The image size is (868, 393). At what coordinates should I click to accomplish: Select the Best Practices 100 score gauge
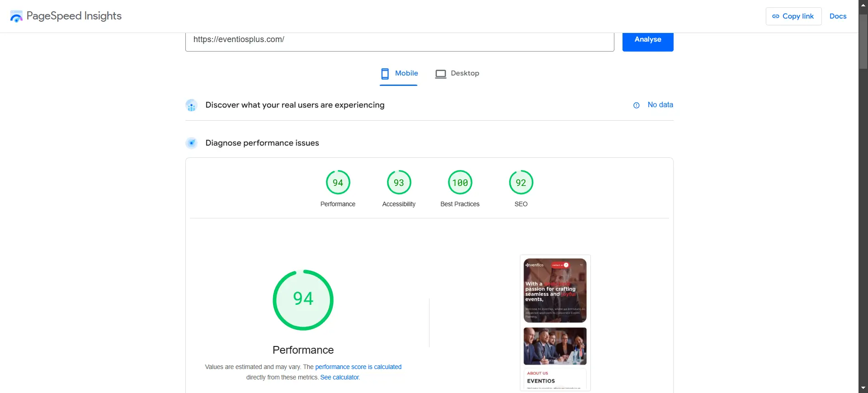[x=460, y=182]
